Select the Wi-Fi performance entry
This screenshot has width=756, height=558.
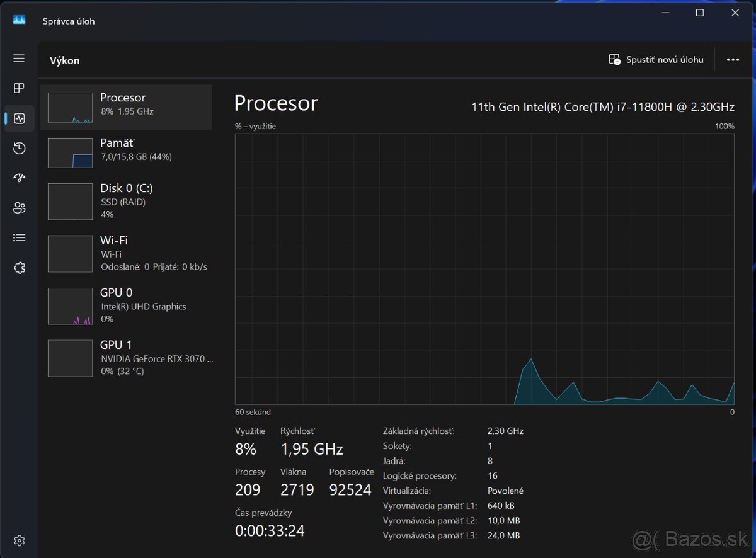126,253
